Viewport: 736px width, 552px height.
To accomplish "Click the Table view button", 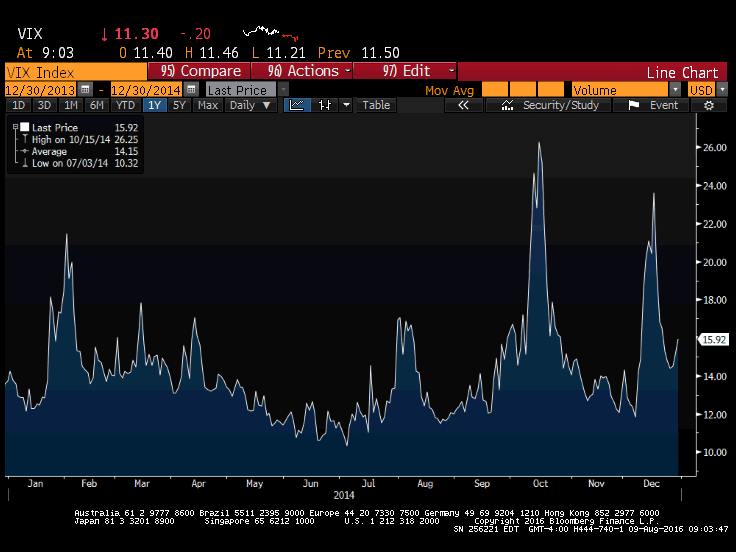I will 376,105.
